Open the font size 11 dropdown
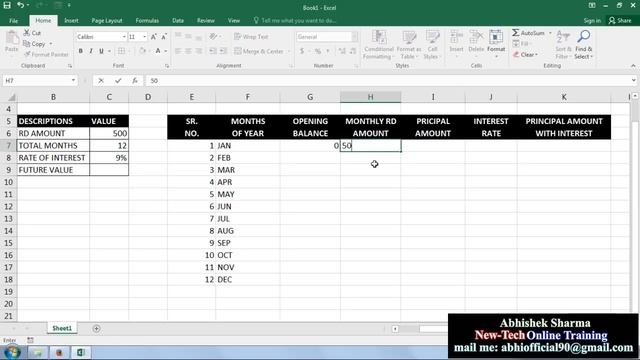Screen dimensions: 640x360 [x=144, y=37]
